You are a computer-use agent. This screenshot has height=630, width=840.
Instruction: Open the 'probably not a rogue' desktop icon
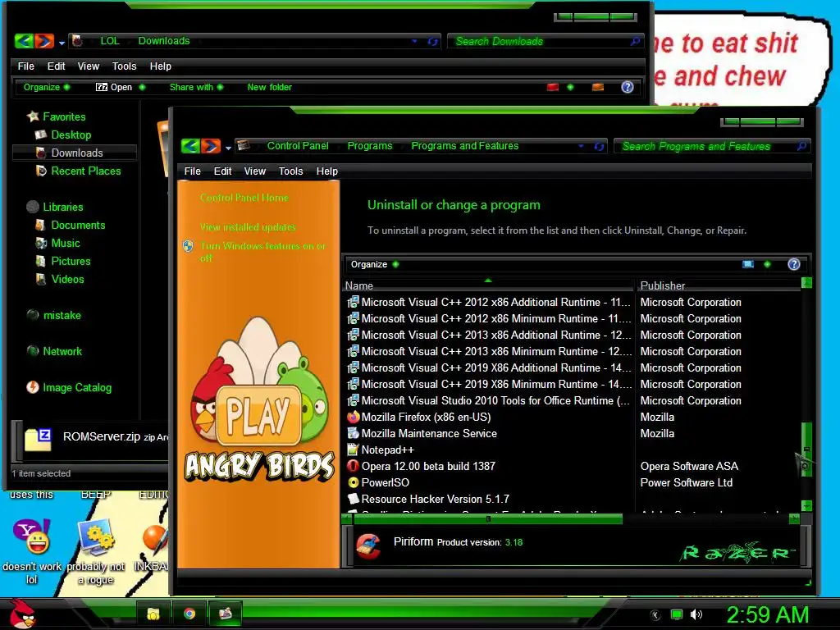[97, 537]
